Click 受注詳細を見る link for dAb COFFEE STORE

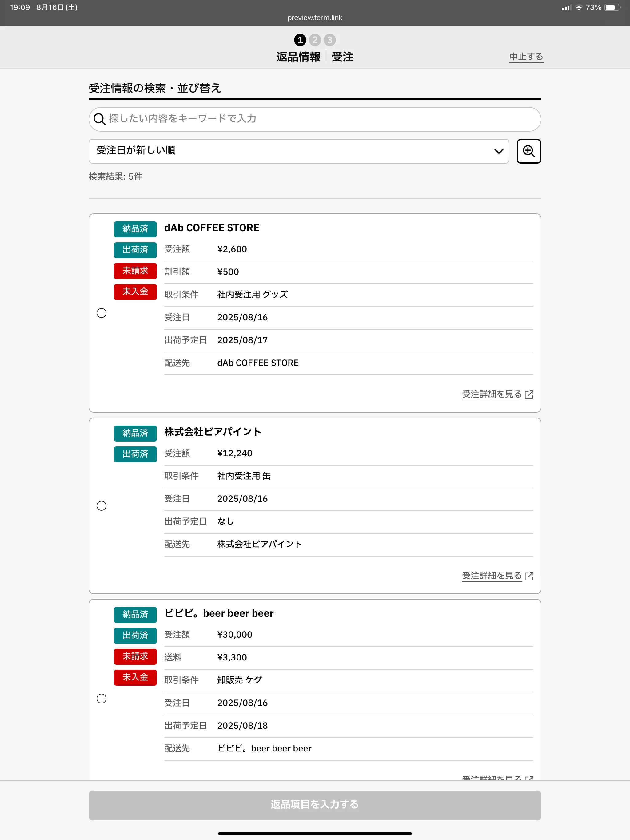click(492, 394)
